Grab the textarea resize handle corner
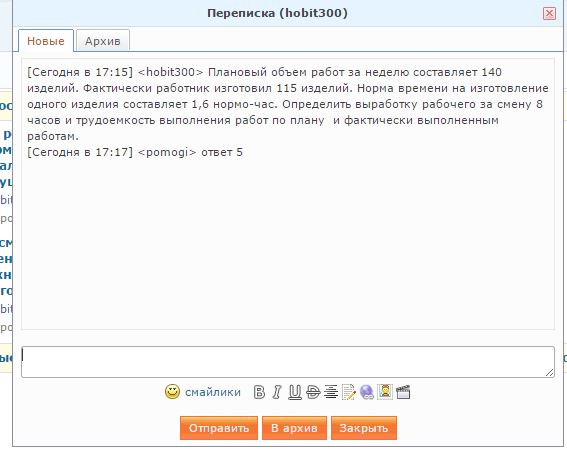The image size is (567, 453). point(550,373)
